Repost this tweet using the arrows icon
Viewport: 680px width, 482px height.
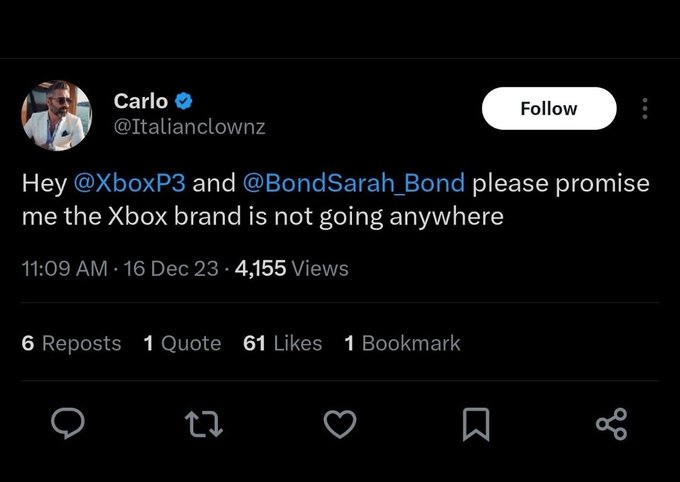(x=204, y=424)
